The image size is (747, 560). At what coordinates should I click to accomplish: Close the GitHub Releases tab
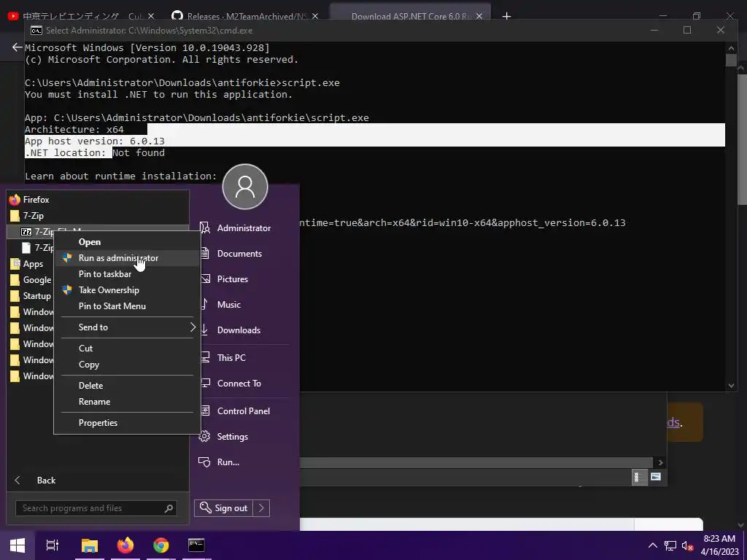click(315, 16)
